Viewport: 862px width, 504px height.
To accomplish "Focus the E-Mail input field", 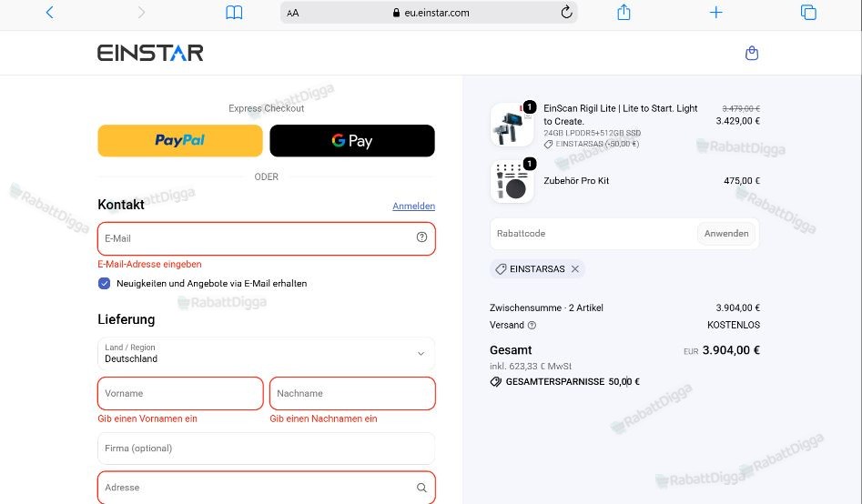I will click(x=267, y=238).
